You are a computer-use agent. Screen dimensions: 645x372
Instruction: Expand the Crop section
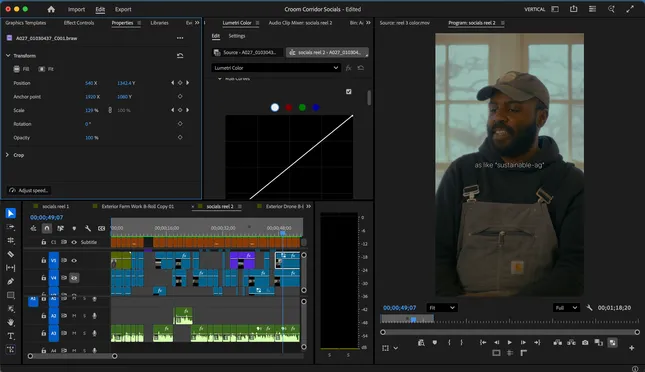click(7, 155)
